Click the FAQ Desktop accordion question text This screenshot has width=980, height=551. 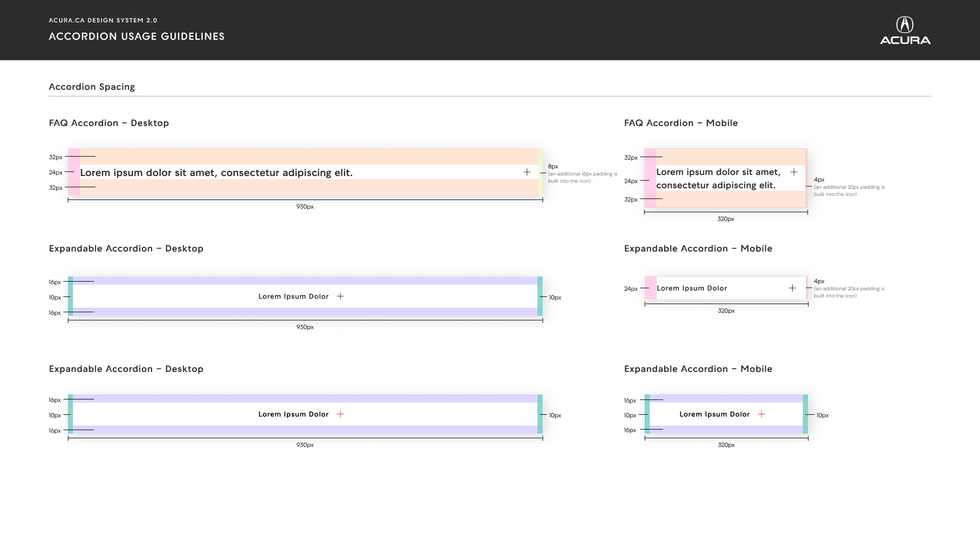tap(216, 172)
